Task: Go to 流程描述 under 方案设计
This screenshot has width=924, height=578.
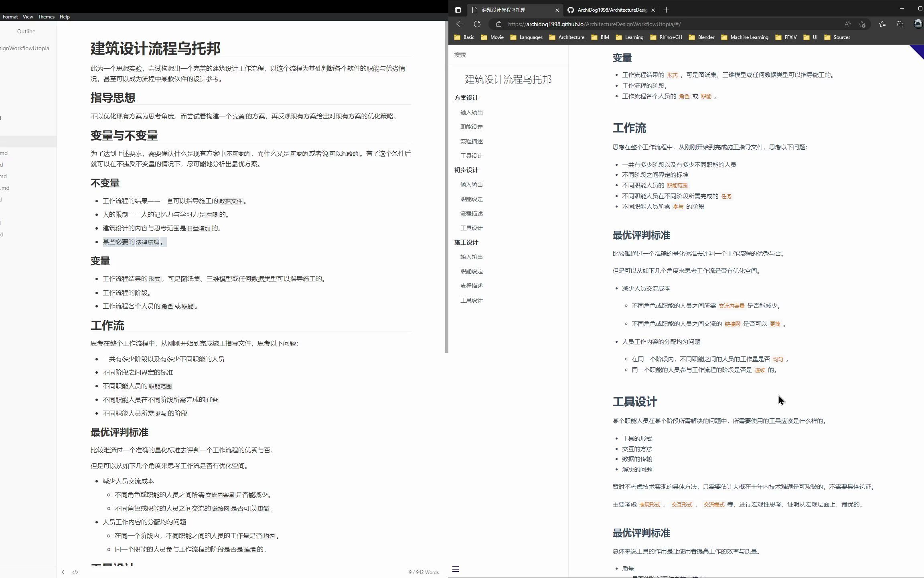Action: (x=472, y=141)
